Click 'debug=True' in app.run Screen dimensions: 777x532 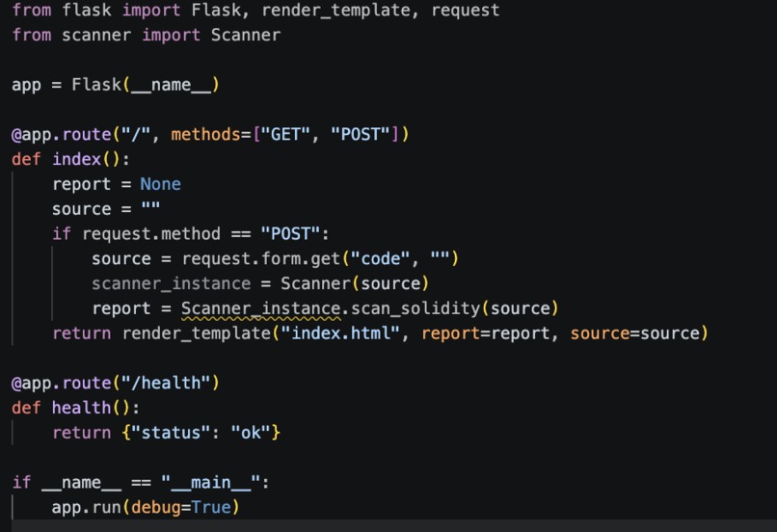coord(181,507)
